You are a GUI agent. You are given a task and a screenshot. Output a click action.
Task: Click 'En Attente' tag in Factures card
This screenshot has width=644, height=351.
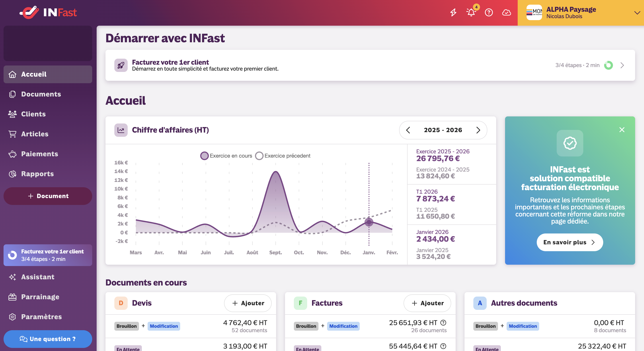coord(308,349)
